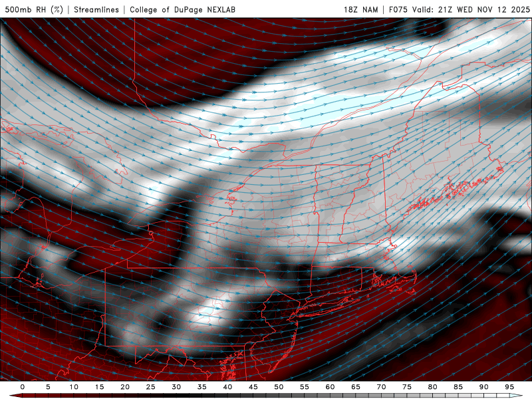Click the "85" scale label
The image size is (532, 399).
pyautogui.click(x=458, y=387)
